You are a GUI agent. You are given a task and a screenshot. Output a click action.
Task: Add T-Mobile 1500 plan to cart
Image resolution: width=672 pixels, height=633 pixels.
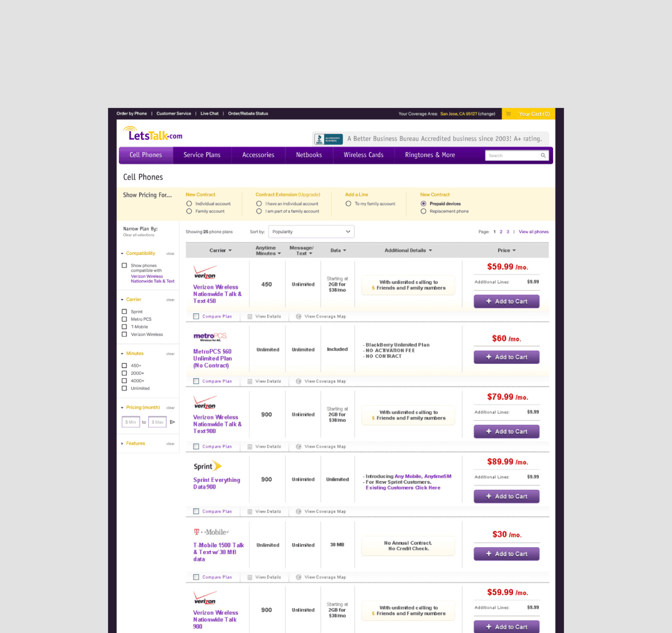[x=507, y=554]
